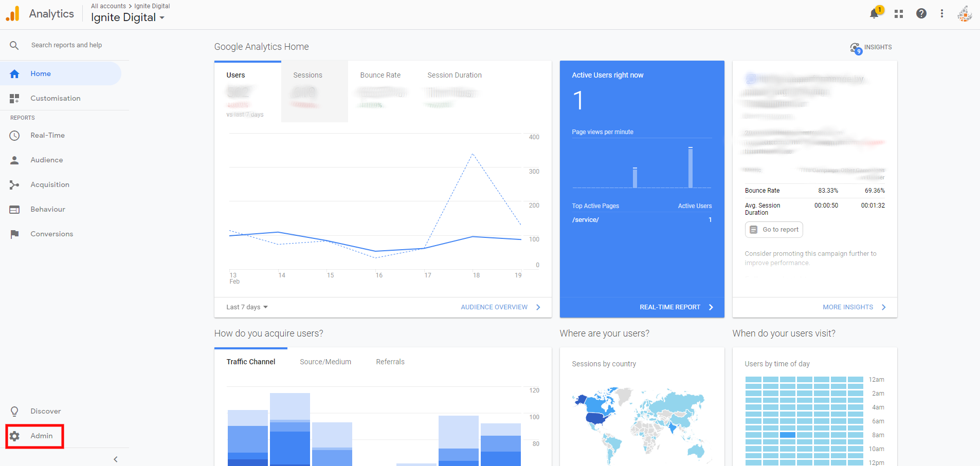
Task: Collapse the left sidebar with chevron
Action: point(116,459)
